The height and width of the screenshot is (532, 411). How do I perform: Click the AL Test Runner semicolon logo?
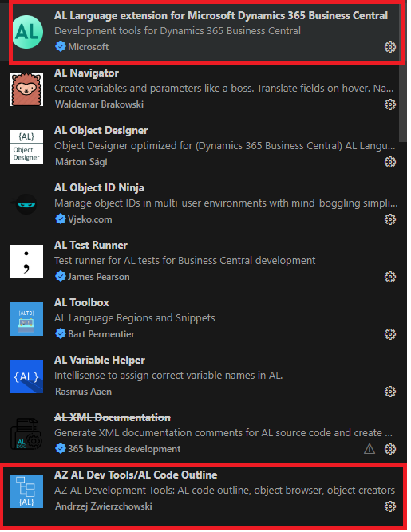[26, 262]
